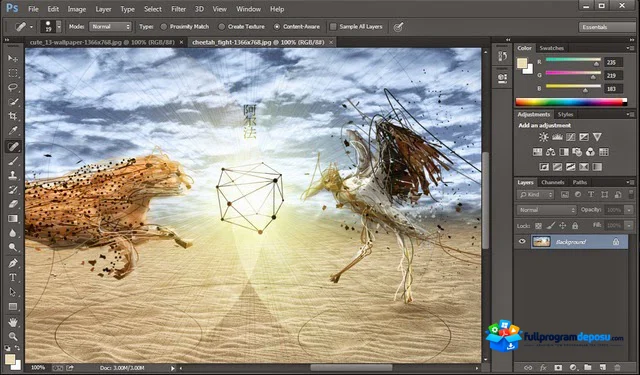Select the Zoom magnifier tool
The image size is (640, 375).
pyautogui.click(x=13, y=337)
